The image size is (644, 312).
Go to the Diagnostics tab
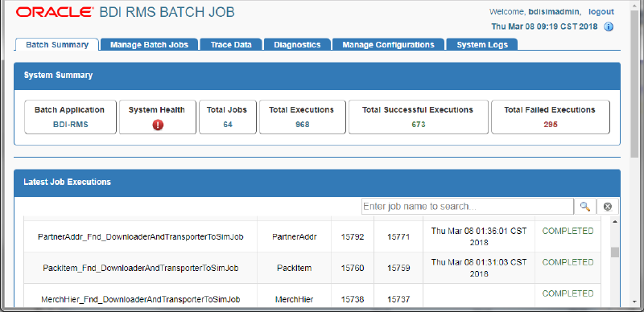click(297, 45)
